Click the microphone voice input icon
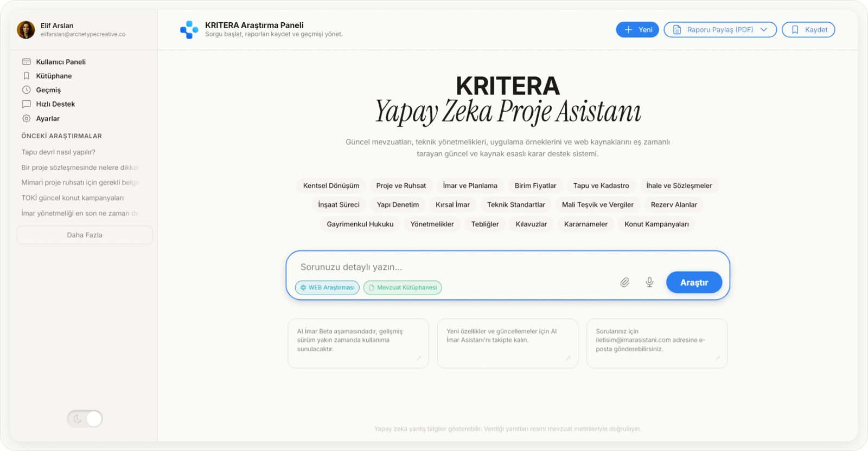The width and height of the screenshot is (868, 451). coord(649,282)
